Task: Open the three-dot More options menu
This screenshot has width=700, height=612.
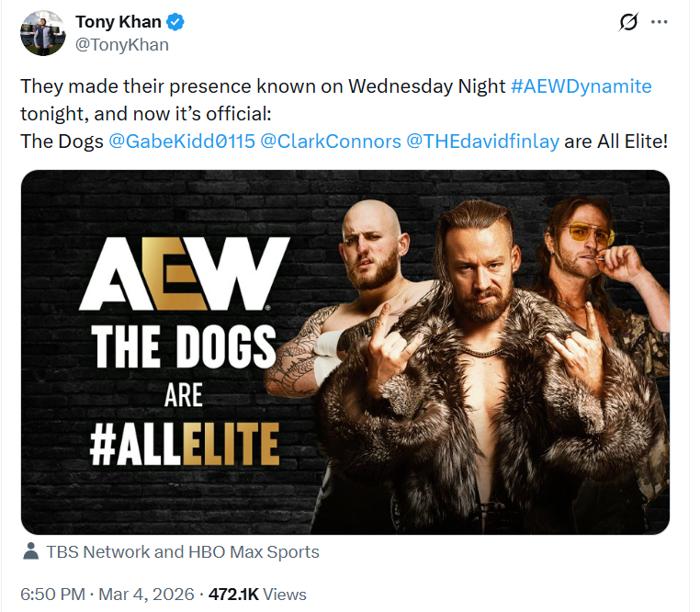Action: click(x=659, y=23)
